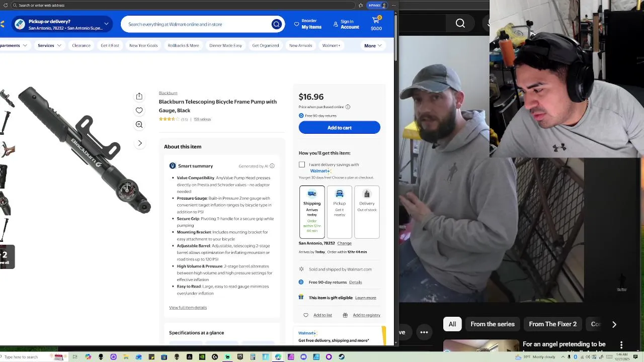Viewport: 644px width, 362px height.
Task: Select the Shipping fulfillment option
Action: click(312, 212)
